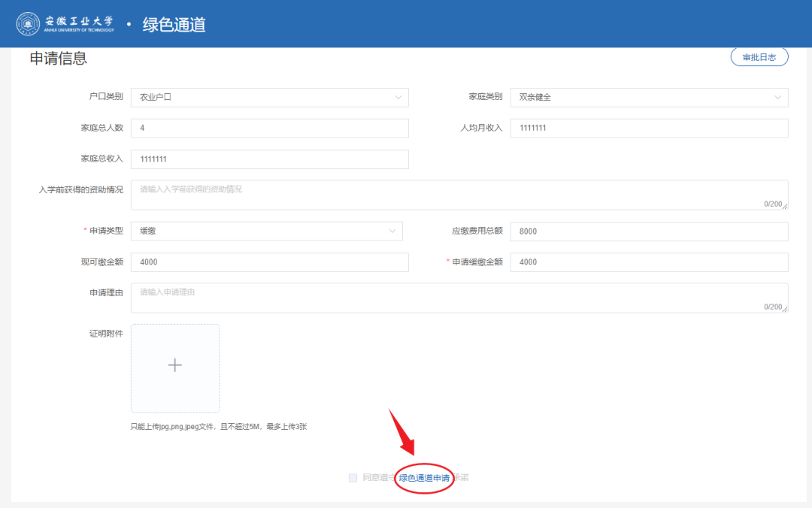The height and width of the screenshot is (508, 812).
Task: Click the 家庭总收入 input field
Action: pyautogui.click(x=269, y=159)
